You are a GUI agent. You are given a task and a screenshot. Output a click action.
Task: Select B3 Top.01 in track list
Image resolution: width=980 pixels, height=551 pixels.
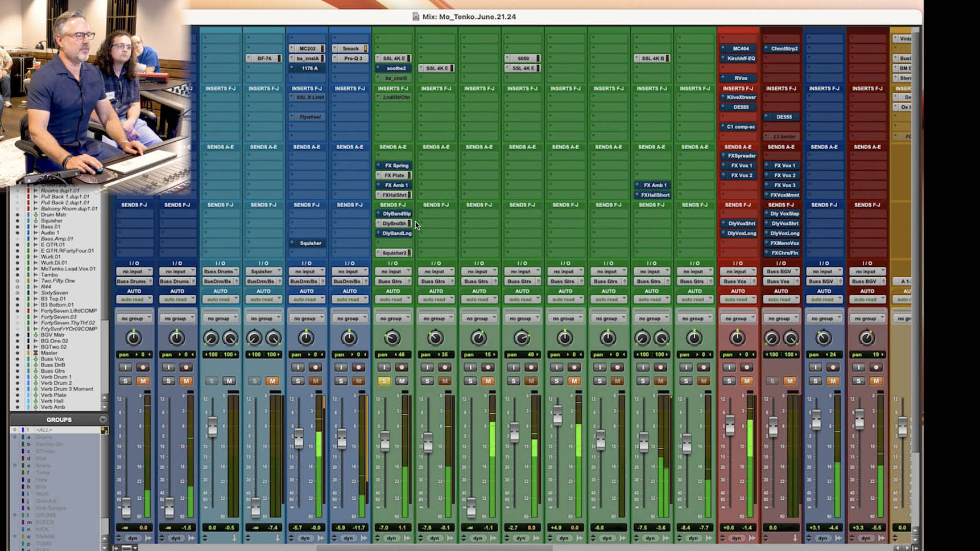(x=53, y=299)
